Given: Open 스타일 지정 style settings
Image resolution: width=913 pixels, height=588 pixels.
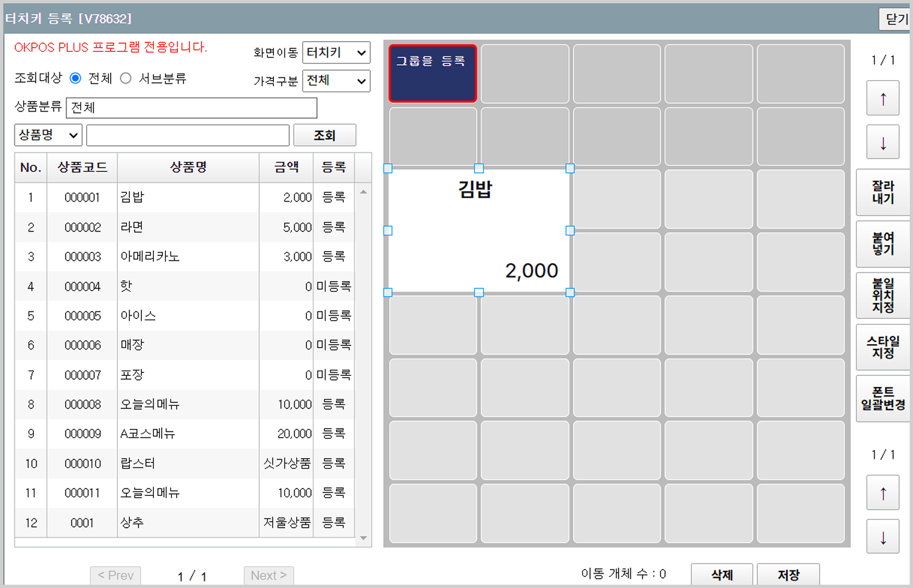Looking at the screenshot, I should point(883,347).
